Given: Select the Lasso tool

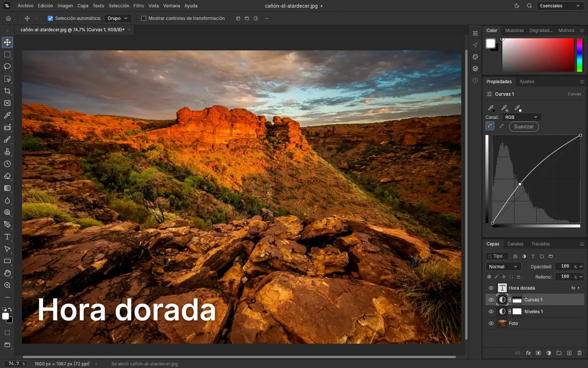Looking at the screenshot, I should 7,67.
